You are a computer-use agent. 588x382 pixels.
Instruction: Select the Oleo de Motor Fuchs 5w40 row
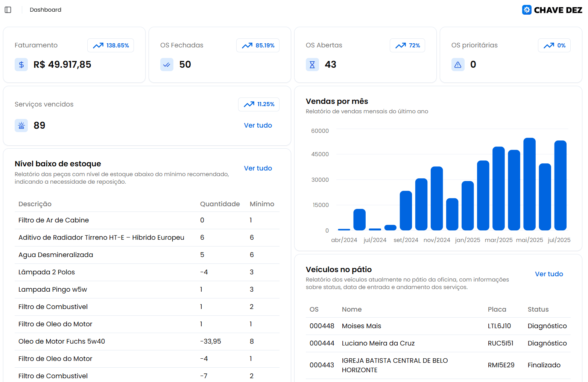pos(147,341)
